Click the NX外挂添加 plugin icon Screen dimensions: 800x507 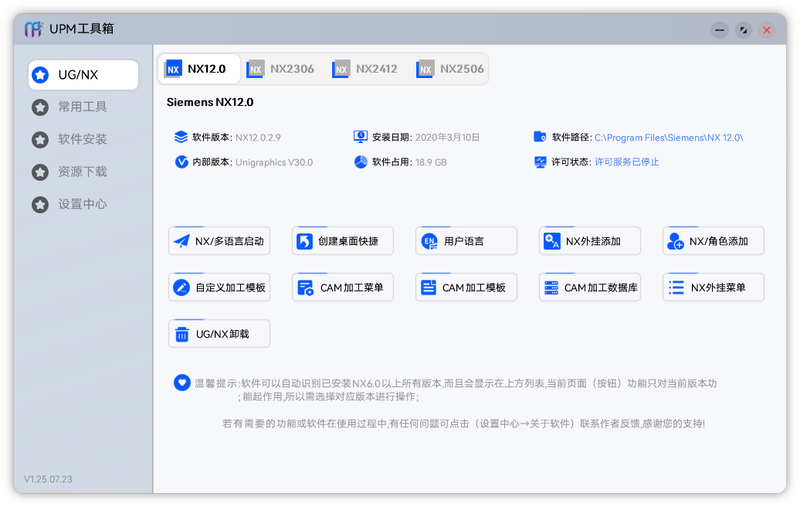tap(552, 241)
